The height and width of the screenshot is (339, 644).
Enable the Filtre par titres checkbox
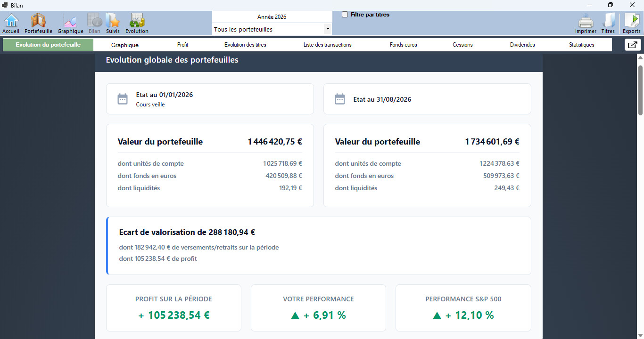tap(345, 15)
